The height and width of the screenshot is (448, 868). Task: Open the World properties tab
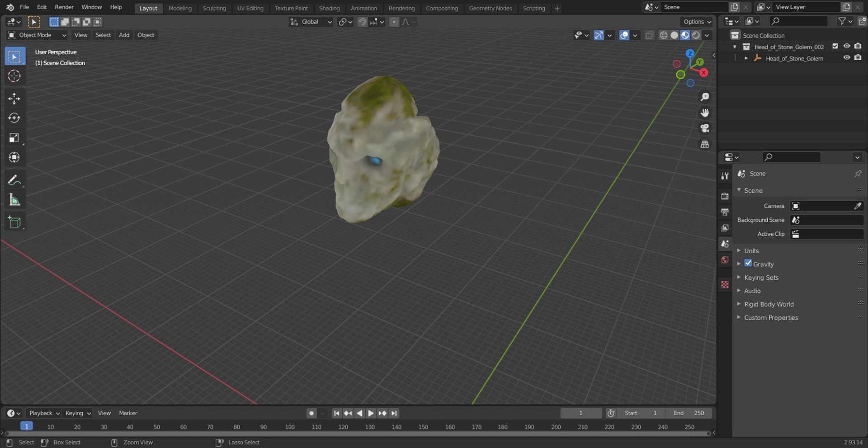(725, 260)
